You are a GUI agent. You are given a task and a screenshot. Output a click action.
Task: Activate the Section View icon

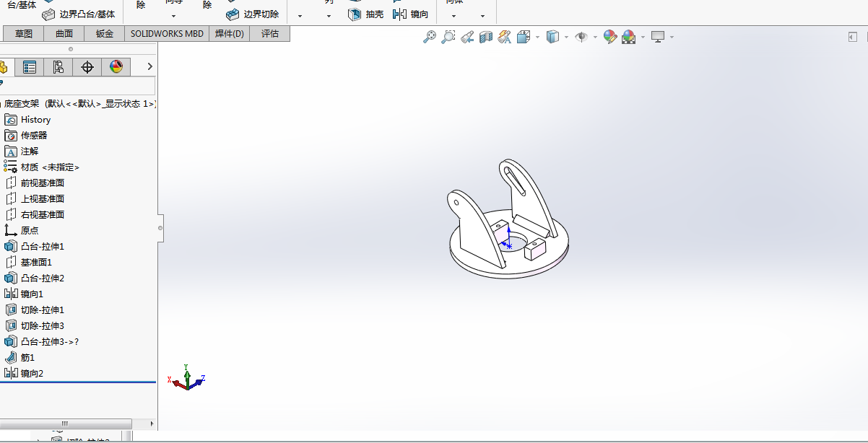click(x=486, y=37)
